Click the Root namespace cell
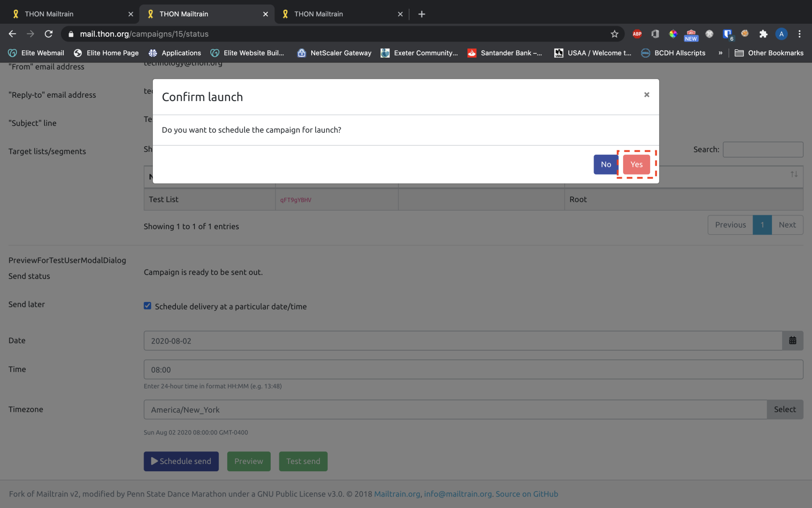Image resolution: width=812 pixels, height=508 pixels. click(683, 199)
